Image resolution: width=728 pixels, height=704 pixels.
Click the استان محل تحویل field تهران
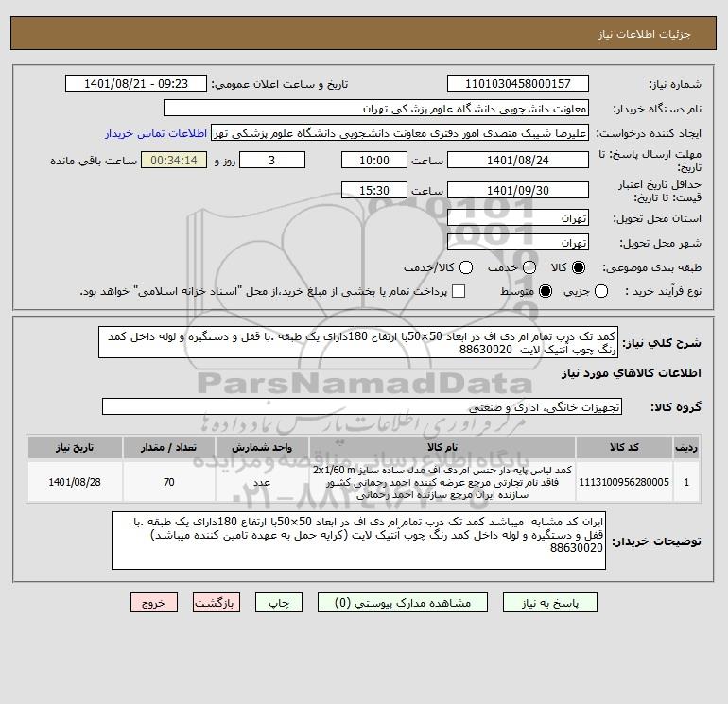518,217
